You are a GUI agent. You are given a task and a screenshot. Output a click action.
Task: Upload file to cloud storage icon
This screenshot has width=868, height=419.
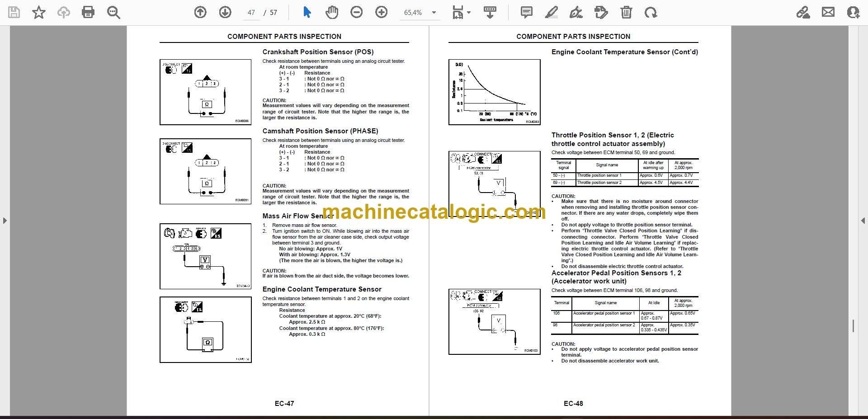coord(63,12)
